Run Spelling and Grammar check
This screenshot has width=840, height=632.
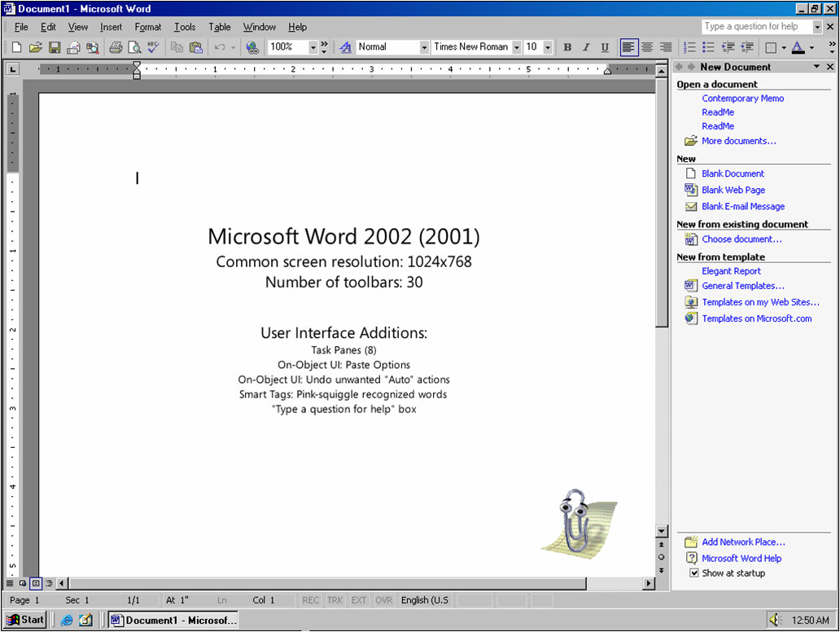point(152,47)
